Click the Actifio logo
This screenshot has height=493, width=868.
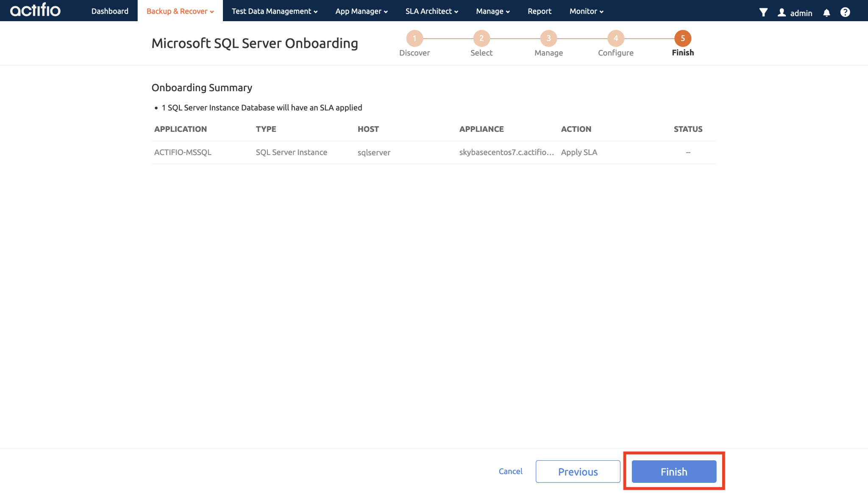pos(35,10)
